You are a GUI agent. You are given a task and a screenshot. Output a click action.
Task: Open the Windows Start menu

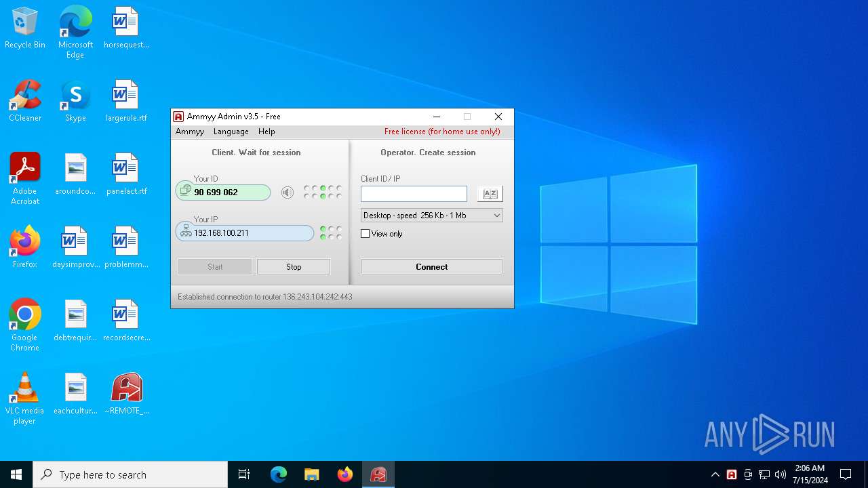tap(16, 474)
